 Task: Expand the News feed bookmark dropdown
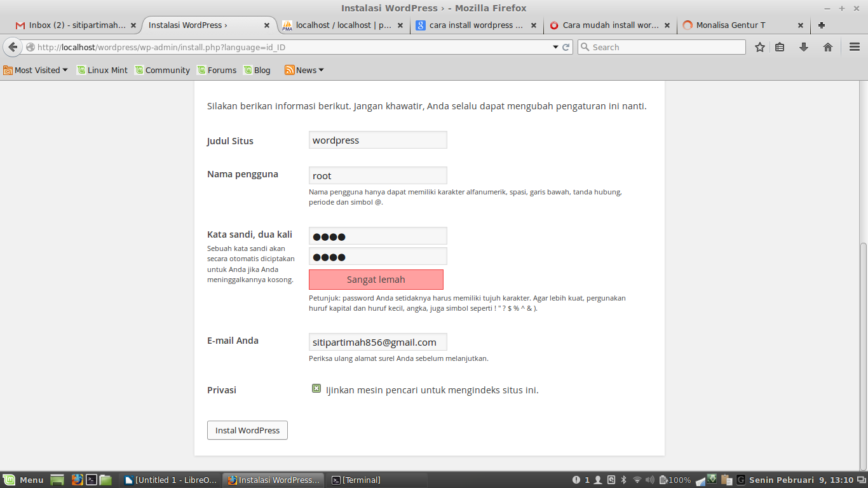click(304, 70)
